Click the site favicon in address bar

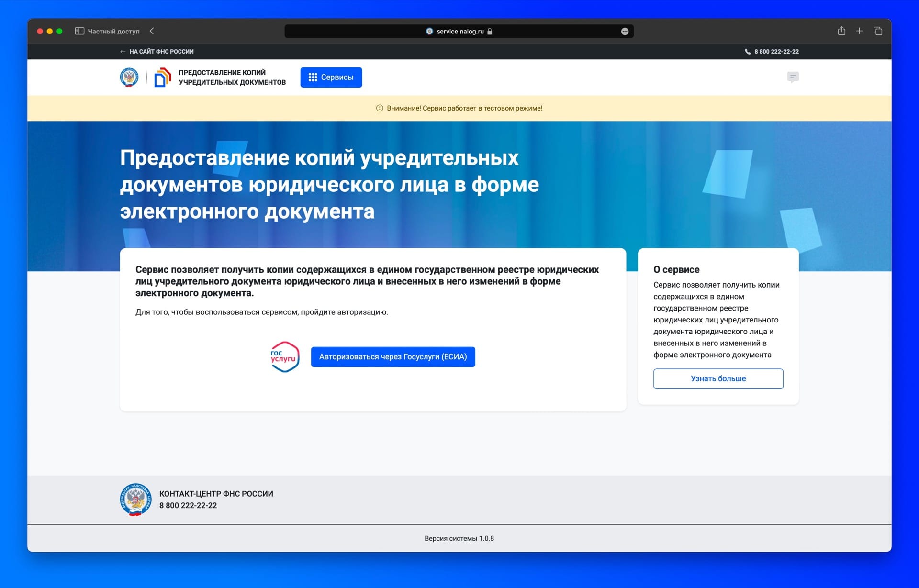tap(429, 32)
